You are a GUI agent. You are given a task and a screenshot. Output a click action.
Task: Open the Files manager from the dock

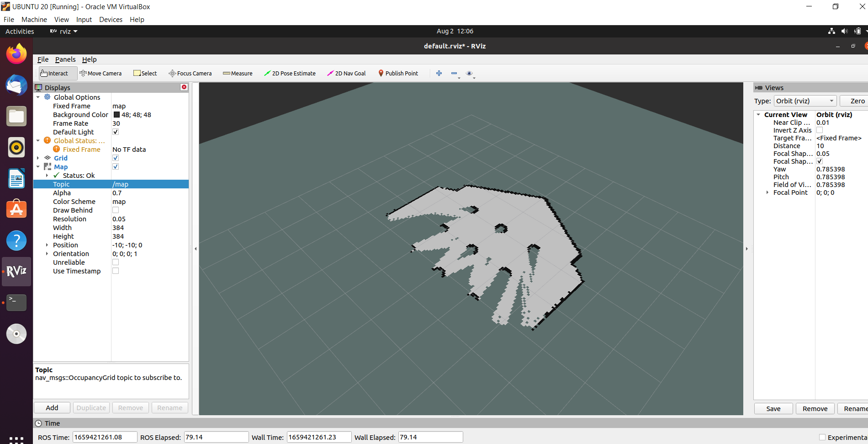click(x=16, y=116)
